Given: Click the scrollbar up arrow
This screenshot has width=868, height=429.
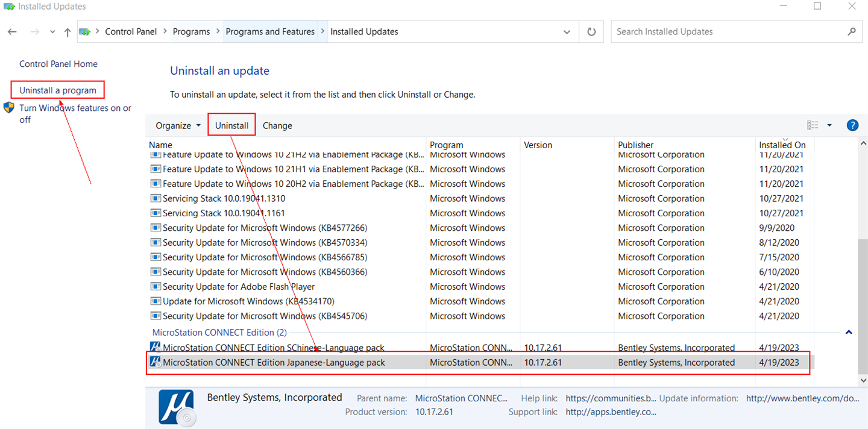Looking at the screenshot, I should [863, 144].
